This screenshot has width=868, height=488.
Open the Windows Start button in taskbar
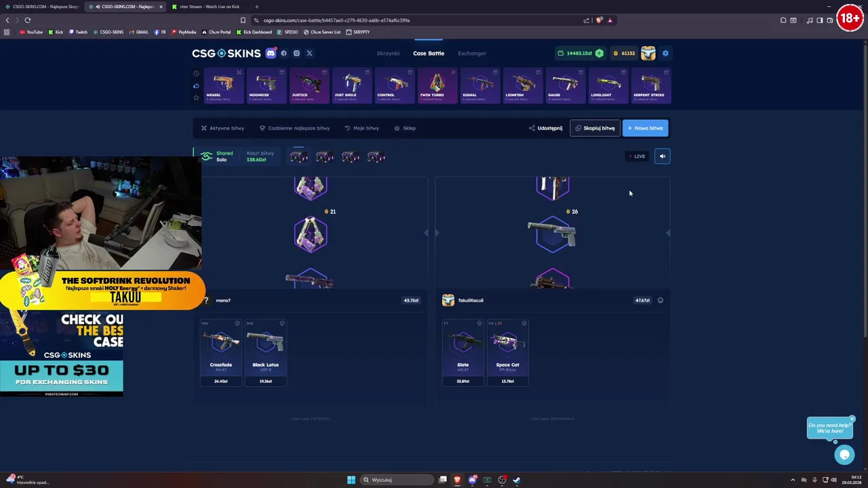(351, 480)
